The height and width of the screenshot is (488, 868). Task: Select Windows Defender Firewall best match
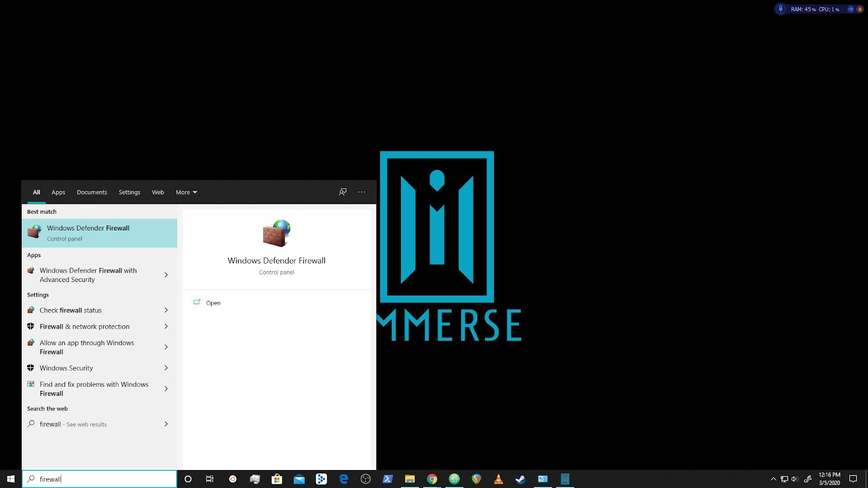[99, 233]
